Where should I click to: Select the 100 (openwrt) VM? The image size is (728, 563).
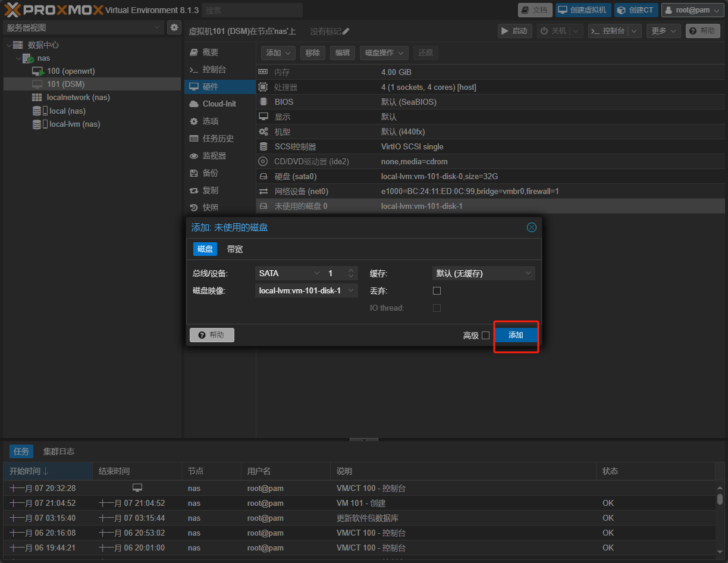pyautogui.click(x=70, y=71)
